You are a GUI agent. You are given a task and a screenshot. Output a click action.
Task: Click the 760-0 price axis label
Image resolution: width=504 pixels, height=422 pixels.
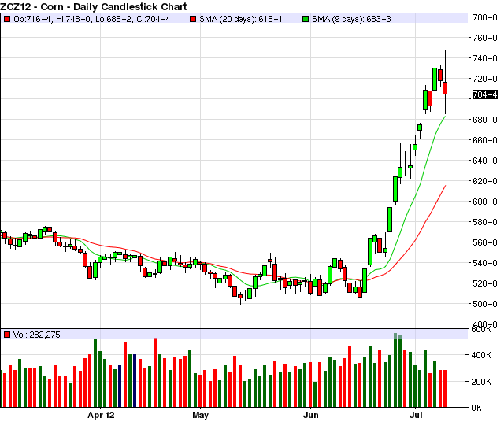point(485,38)
